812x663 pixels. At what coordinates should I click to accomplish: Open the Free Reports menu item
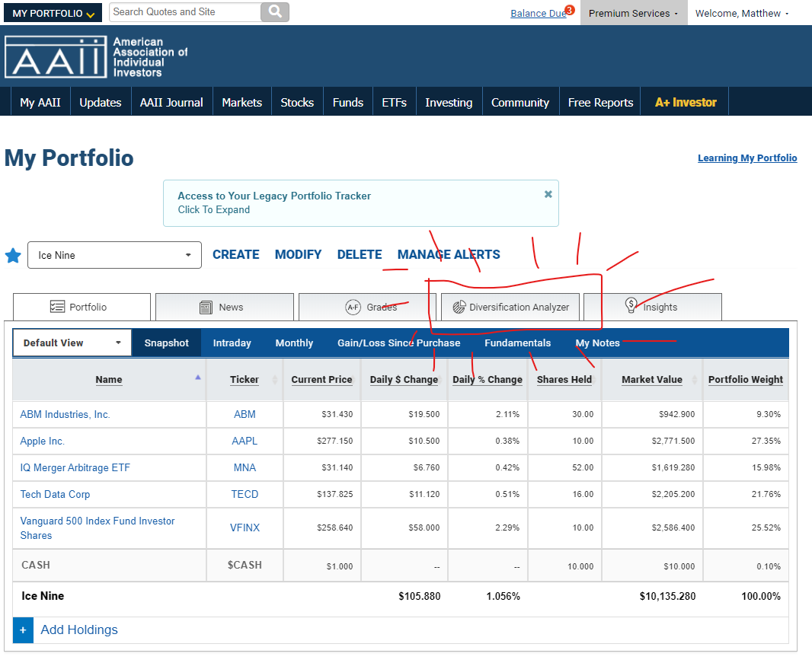[x=601, y=103]
